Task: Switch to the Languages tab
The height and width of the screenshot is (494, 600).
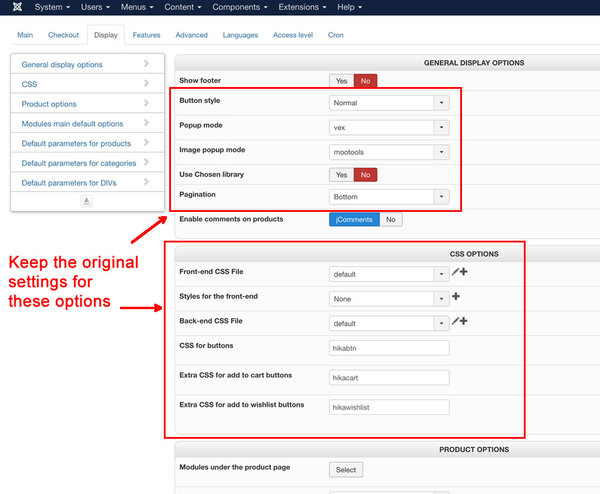Action: 240,35
